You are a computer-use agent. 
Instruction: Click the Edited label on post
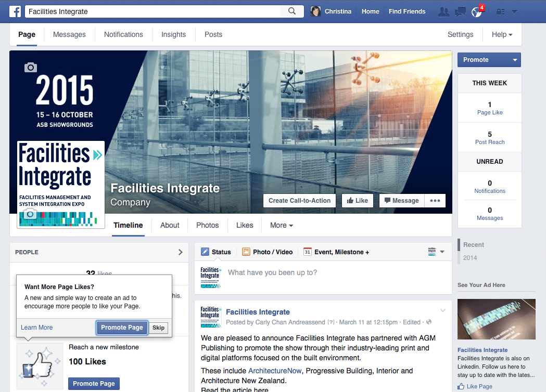coord(412,322)
